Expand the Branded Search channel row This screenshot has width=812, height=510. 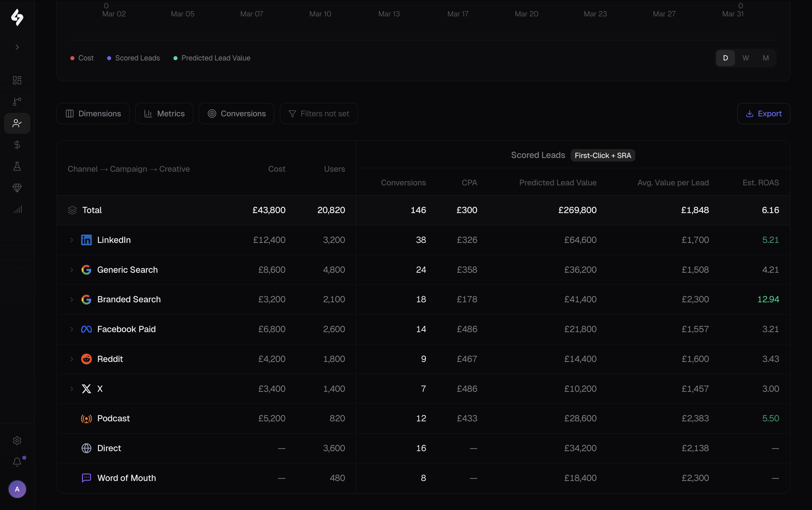click(x=71, y=300)
